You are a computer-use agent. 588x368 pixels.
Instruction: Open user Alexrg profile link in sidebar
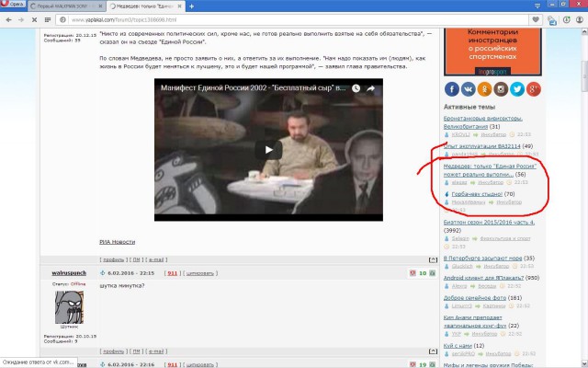(x=459, y=286)
